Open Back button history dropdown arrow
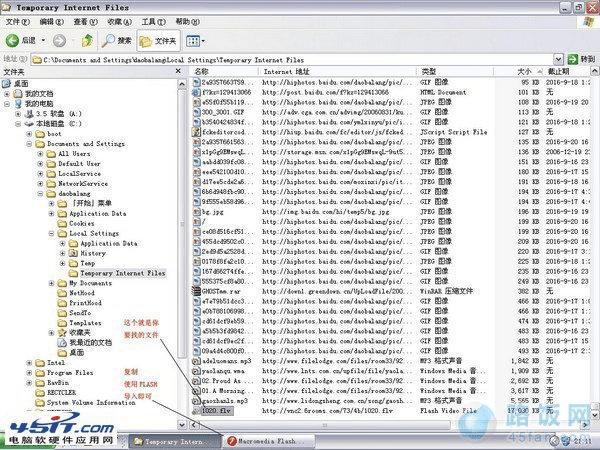Screen dimensions: 600x450 pos(43,40)
